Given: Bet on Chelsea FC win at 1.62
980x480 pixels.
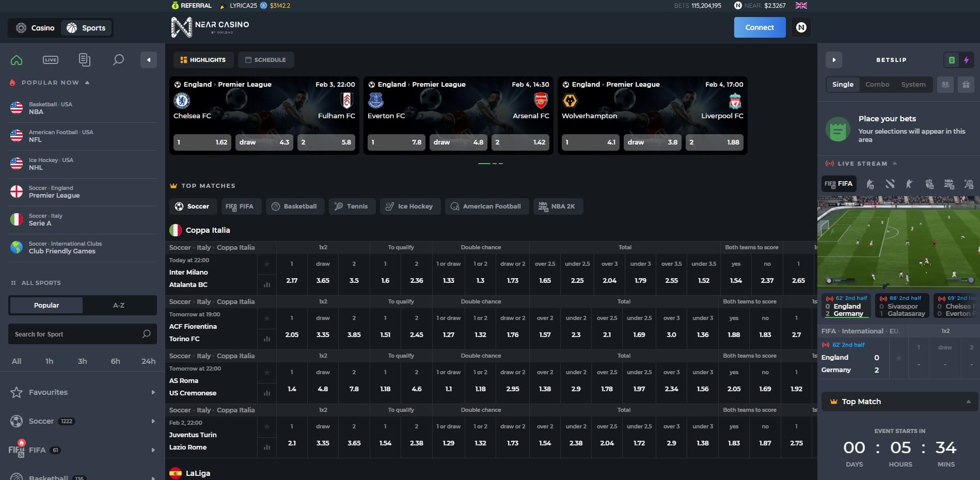Looking at the screenshot, I should pos(202,142).
